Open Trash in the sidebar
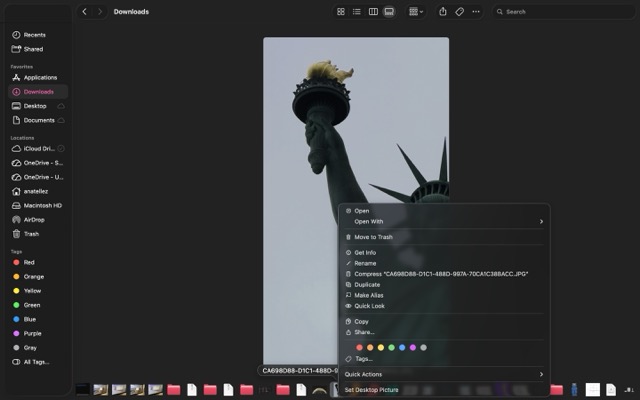 click(38, 234)
